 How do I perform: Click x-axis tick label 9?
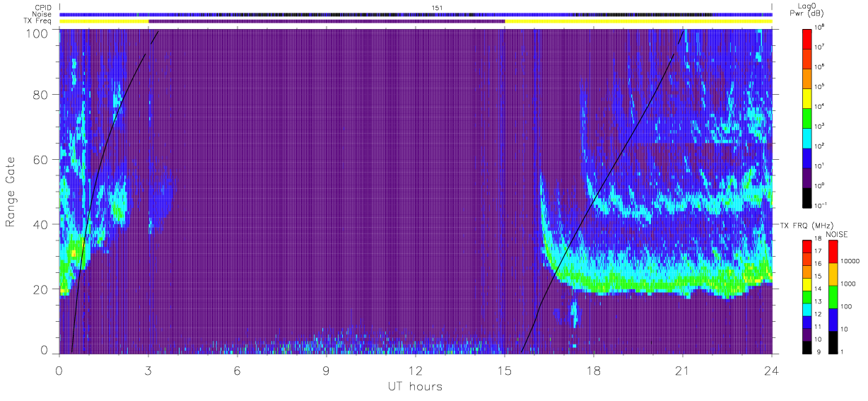327,370
